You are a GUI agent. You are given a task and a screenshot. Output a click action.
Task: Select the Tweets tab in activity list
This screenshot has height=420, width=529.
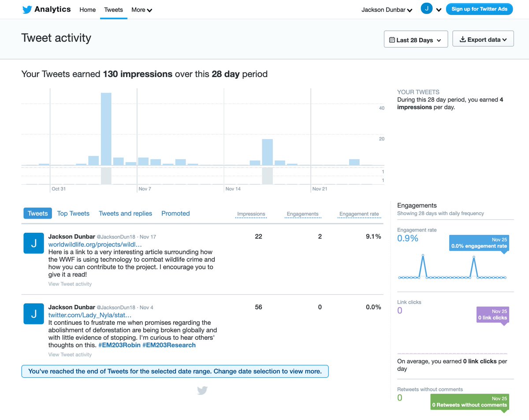pos(37,213)
